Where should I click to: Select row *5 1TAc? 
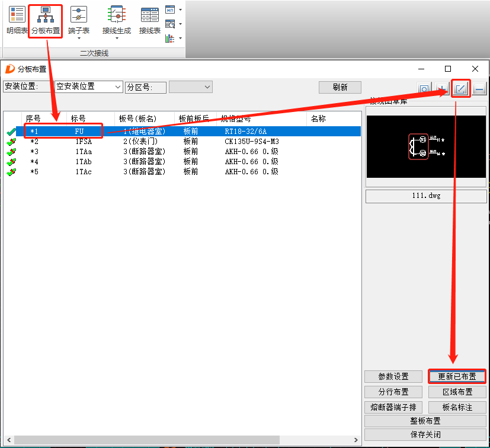click(x=188, y=171)
